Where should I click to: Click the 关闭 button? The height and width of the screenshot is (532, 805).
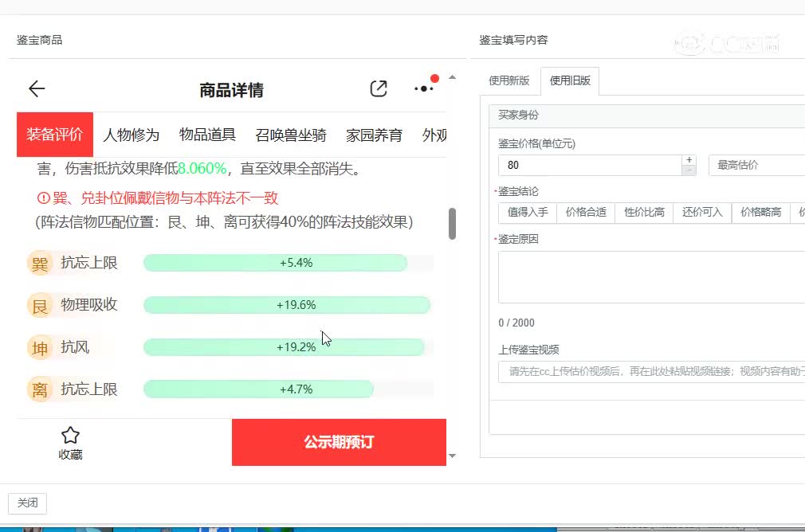(27, 503)
